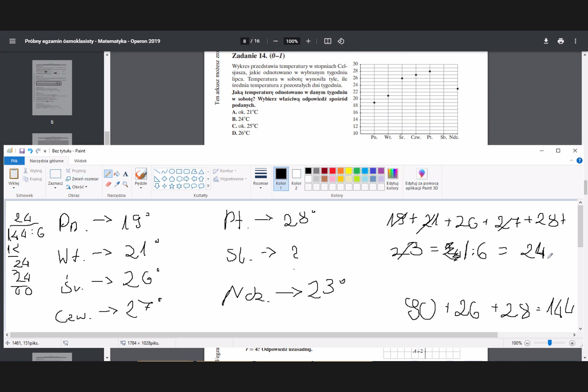Download the PDF document
This screenshot has width=588, height=392.
[x=546, y=41]
